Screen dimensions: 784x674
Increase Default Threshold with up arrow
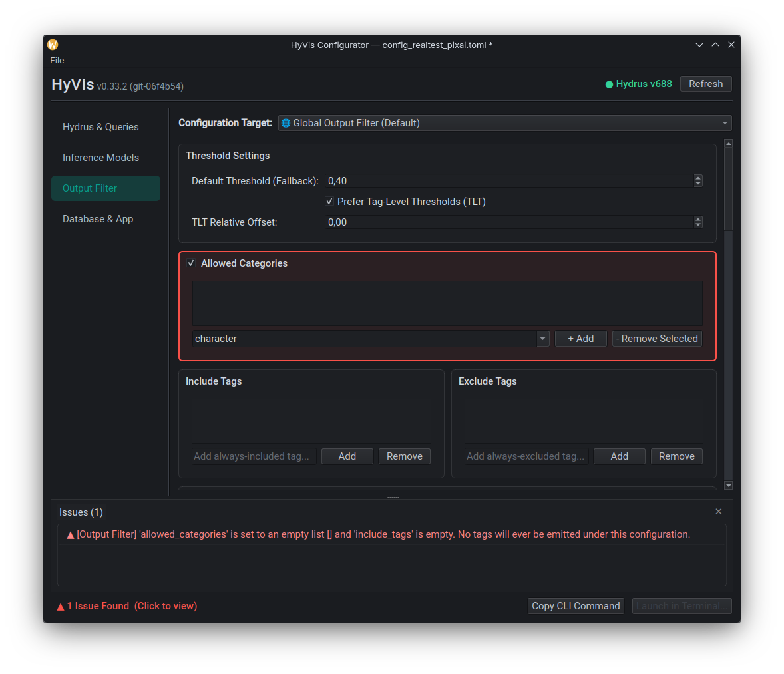(x=698, y=178)
